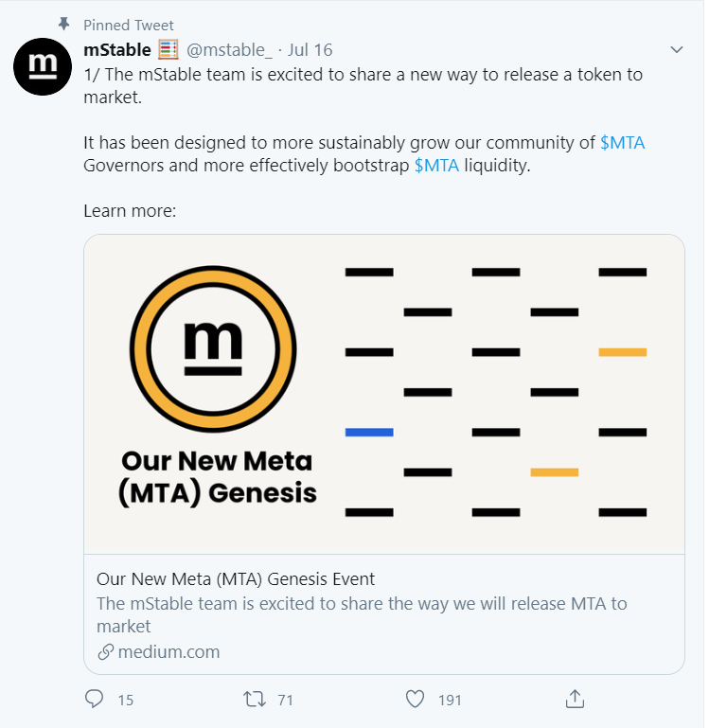
Task: Click the mStable display name
Action: pos(116,50)
